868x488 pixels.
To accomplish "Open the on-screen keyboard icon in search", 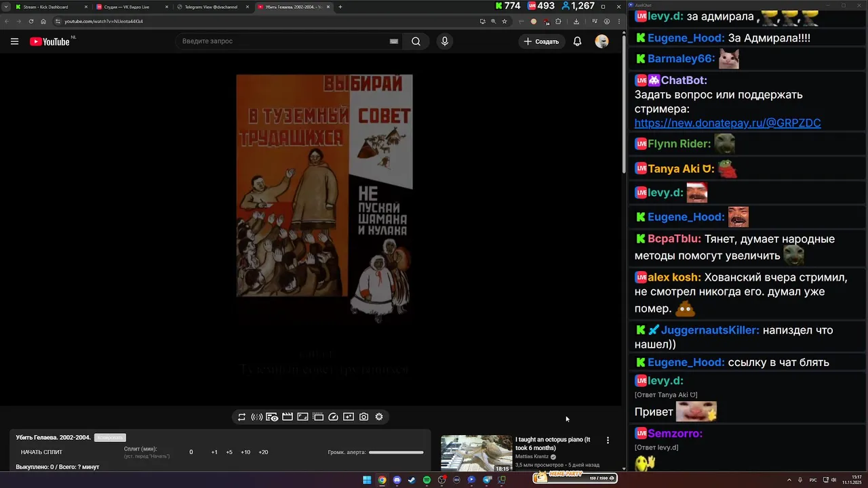I will (394, 41).
